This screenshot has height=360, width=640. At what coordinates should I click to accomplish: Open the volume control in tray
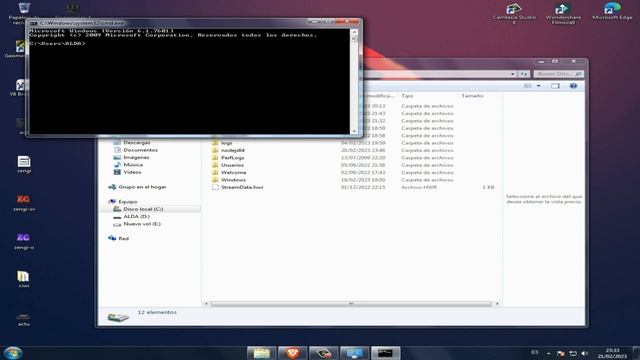point(584,353)
